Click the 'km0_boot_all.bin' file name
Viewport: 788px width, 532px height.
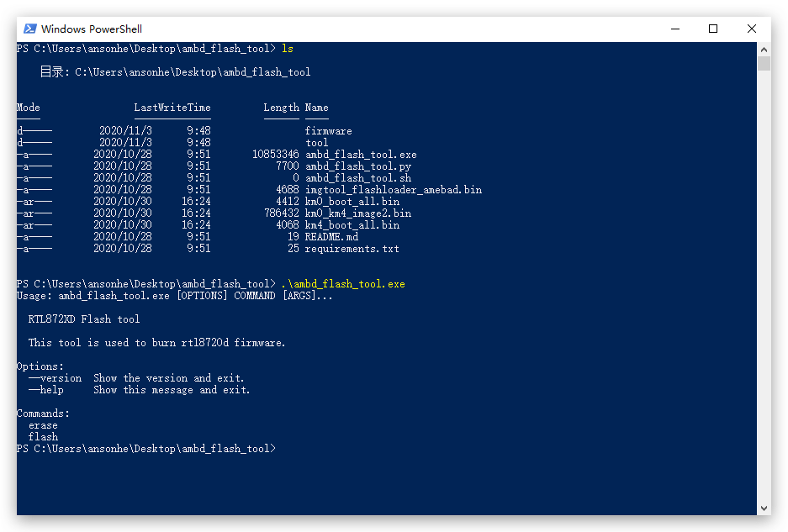click(352, 202)
